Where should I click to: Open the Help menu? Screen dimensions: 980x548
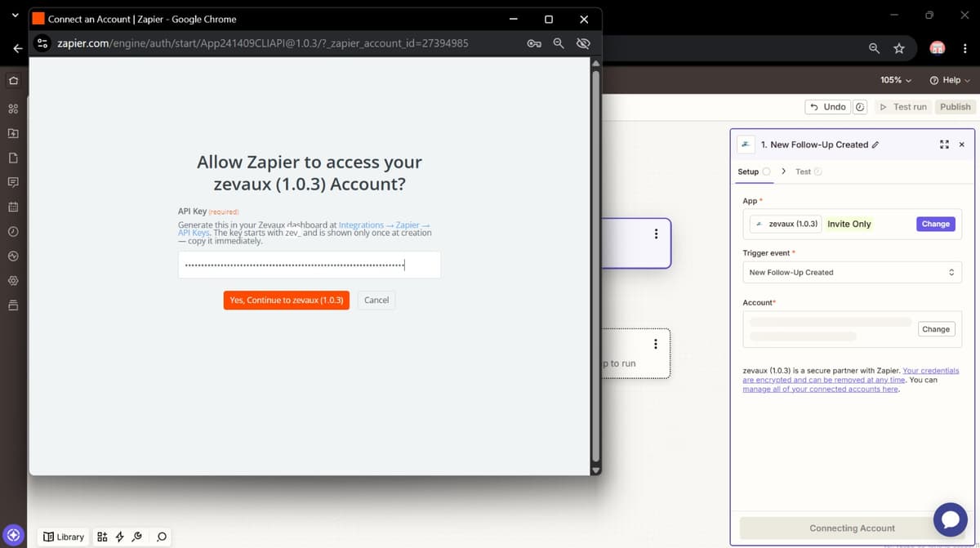(950, 80)
